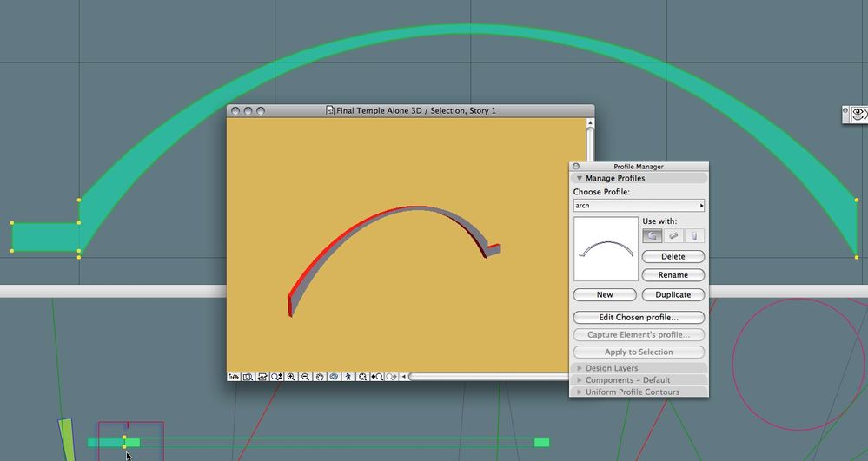Go to previous zoom level
Screen dimensions: 868x461
pyautogui.click(x=377, y=377)
